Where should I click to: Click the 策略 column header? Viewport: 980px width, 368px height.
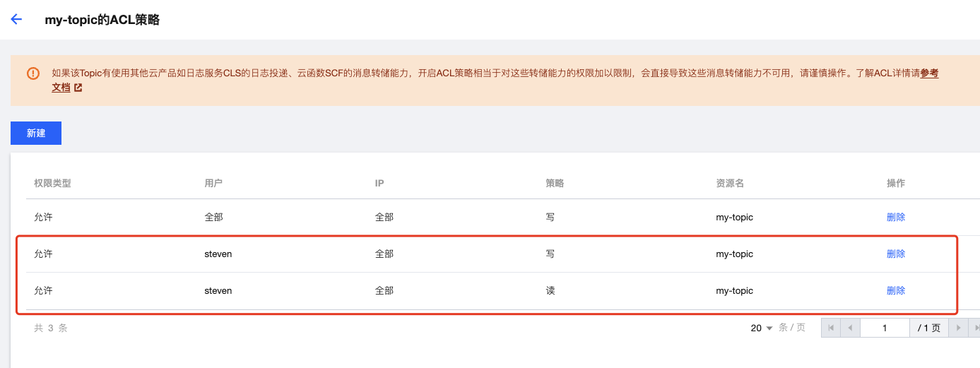pyautogui.click(x=555, y=183)
